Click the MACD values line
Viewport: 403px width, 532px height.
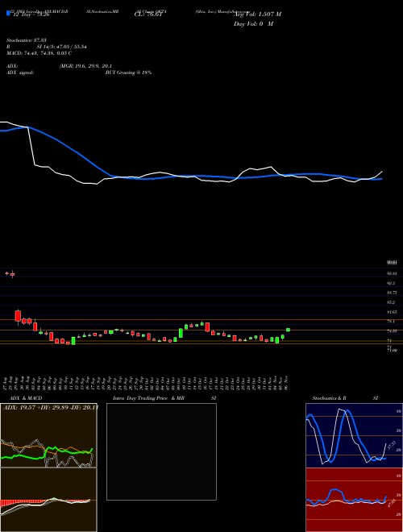(x=39, y=53)
